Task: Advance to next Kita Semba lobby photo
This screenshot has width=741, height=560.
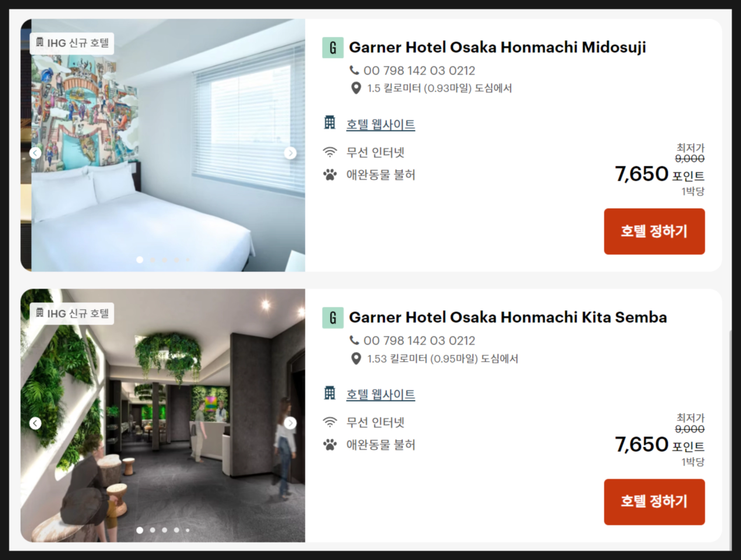Action: coord(290,423)
